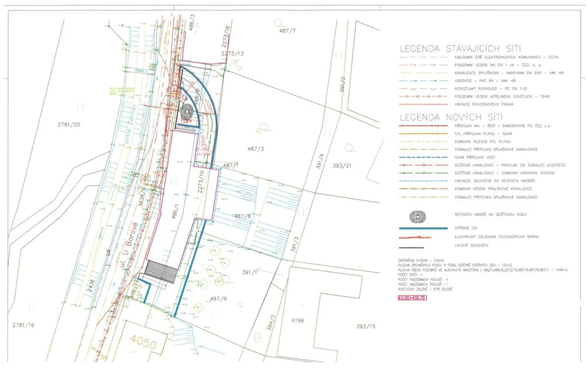
Task: Click the parcel number 2273/10
Action: (201, 181)
